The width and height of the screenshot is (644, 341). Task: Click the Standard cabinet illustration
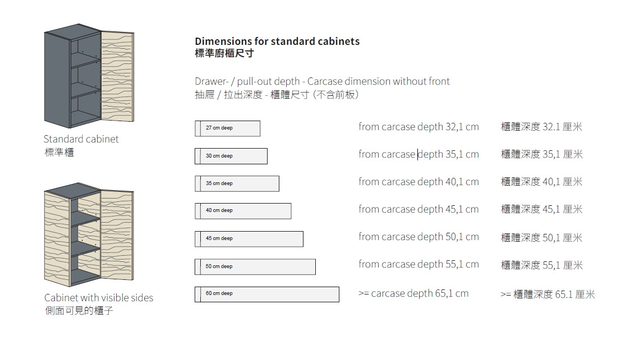[x=89, y=76]
